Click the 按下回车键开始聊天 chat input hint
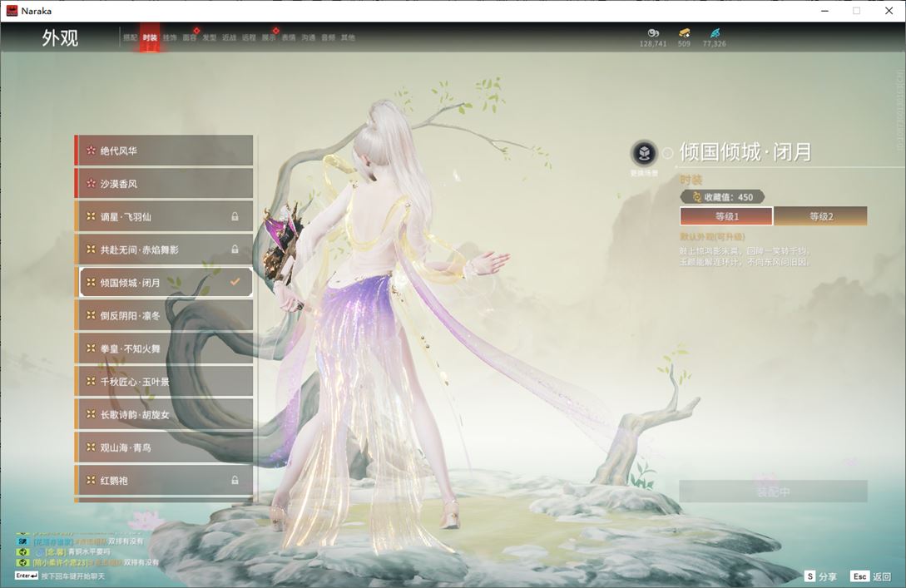906x588 pixels. click(73, 576)
